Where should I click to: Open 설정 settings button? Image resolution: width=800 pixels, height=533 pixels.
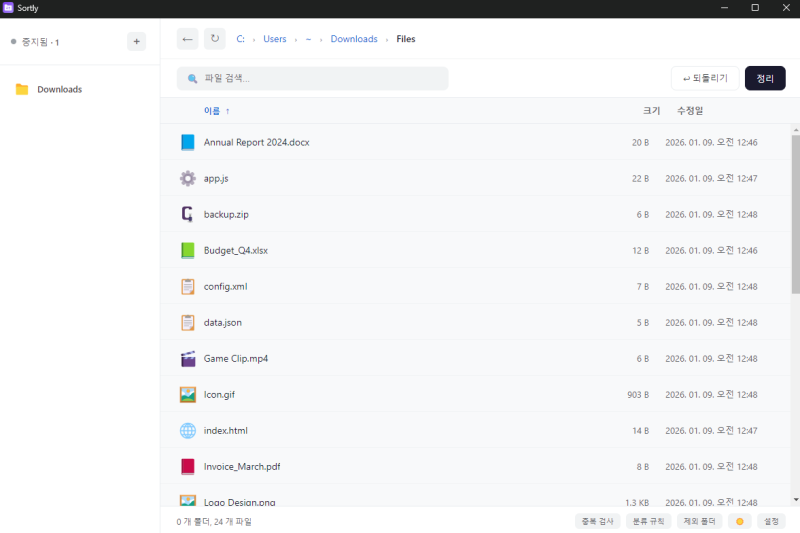771,521
